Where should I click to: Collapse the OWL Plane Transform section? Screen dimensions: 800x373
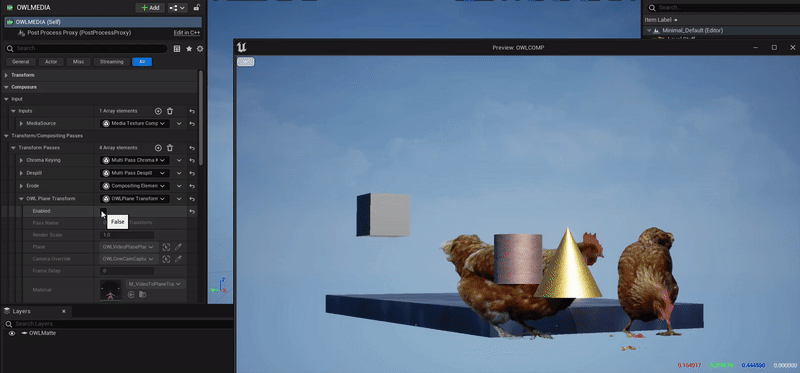(x=21, y=199)
